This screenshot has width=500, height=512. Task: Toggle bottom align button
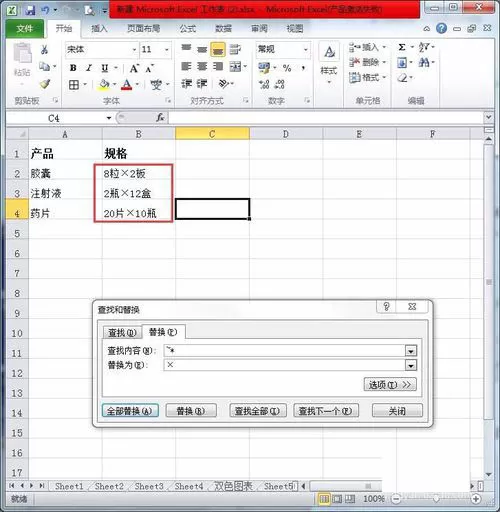(218, 50)
